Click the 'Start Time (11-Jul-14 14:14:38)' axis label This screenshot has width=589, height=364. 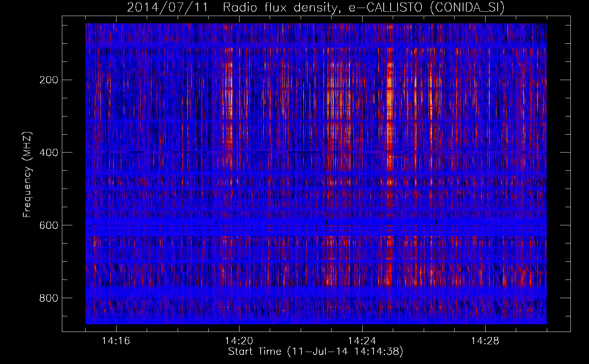click(316, 352)
